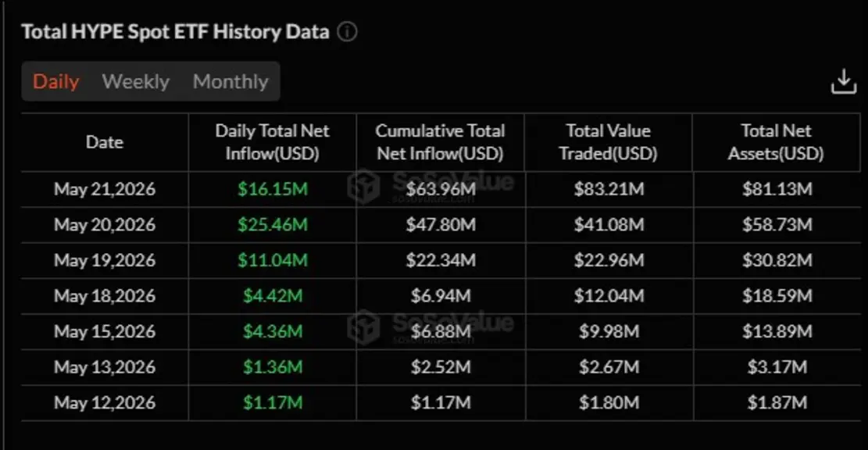Select the May 15,2026 date cell
Screen dimensions: 868x450
[105, 331]
